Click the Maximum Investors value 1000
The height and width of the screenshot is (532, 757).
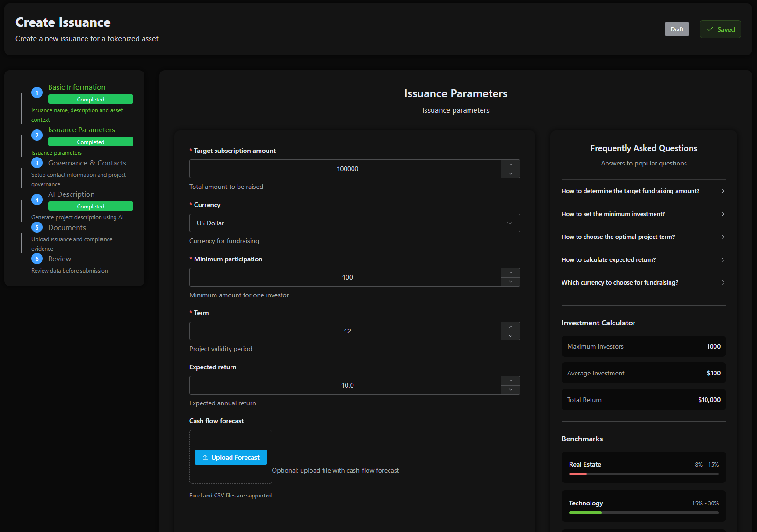[x=714, y=346]
